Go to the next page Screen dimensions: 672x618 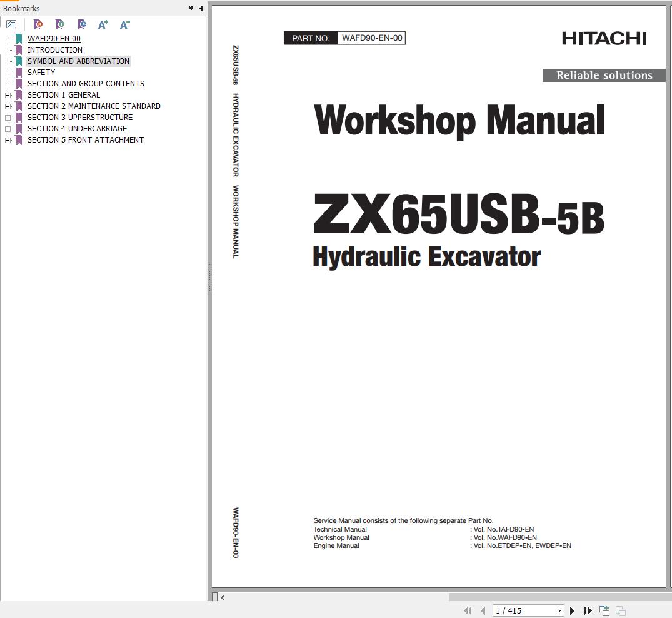tap(572, 610)
